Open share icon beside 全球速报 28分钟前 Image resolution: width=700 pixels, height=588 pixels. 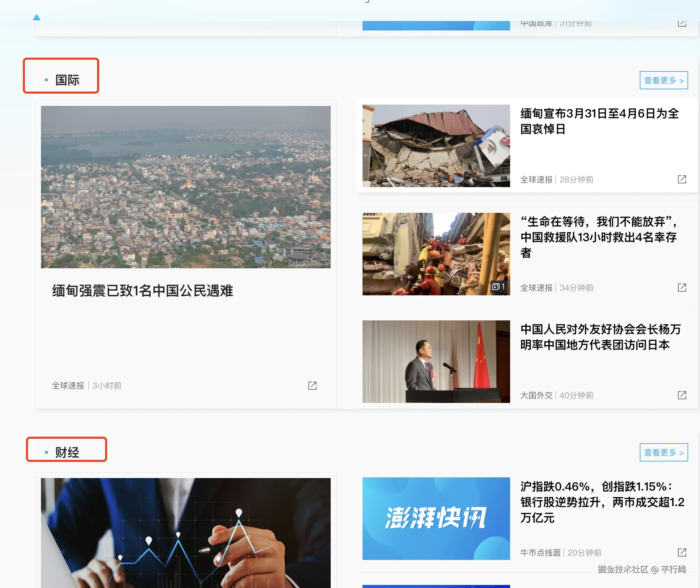682,179
